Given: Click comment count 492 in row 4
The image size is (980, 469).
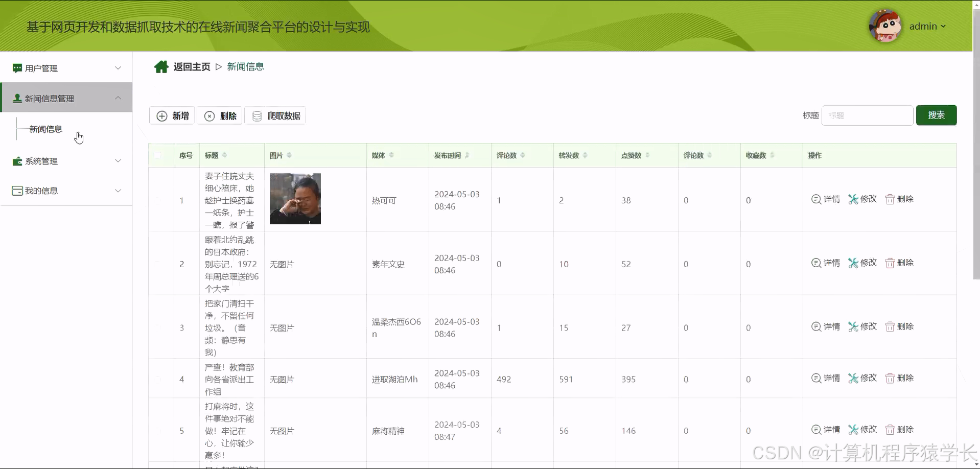Looking at the screenshot, I should [x=504, y=379].
